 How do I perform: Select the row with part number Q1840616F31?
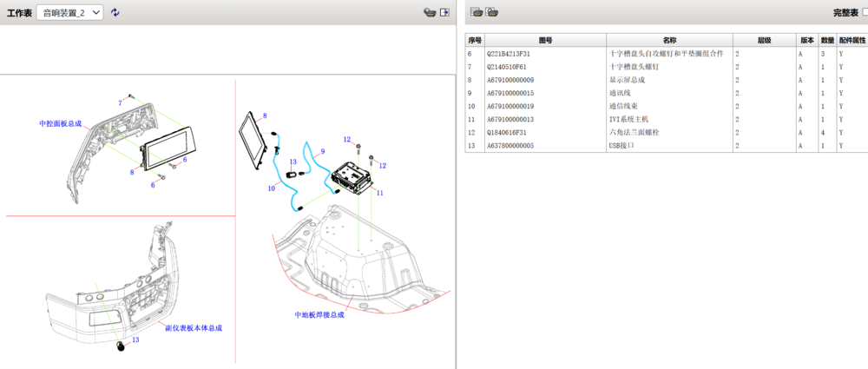(667, 133)
